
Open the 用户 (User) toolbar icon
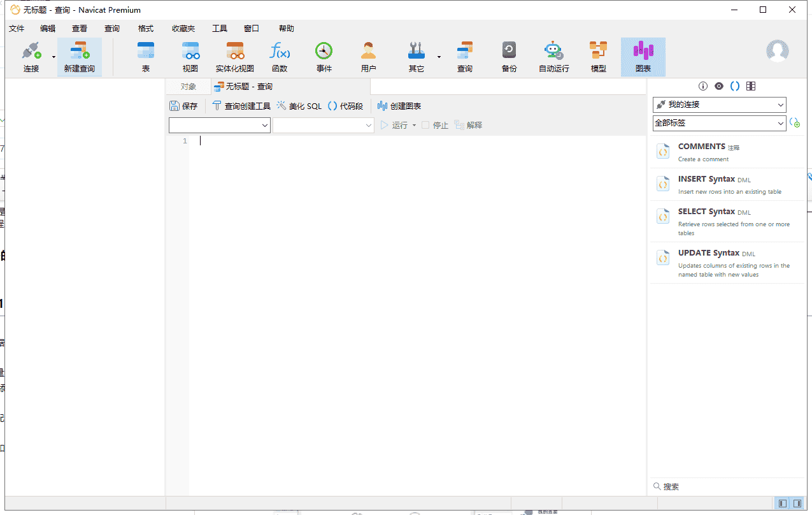(369, 57)
